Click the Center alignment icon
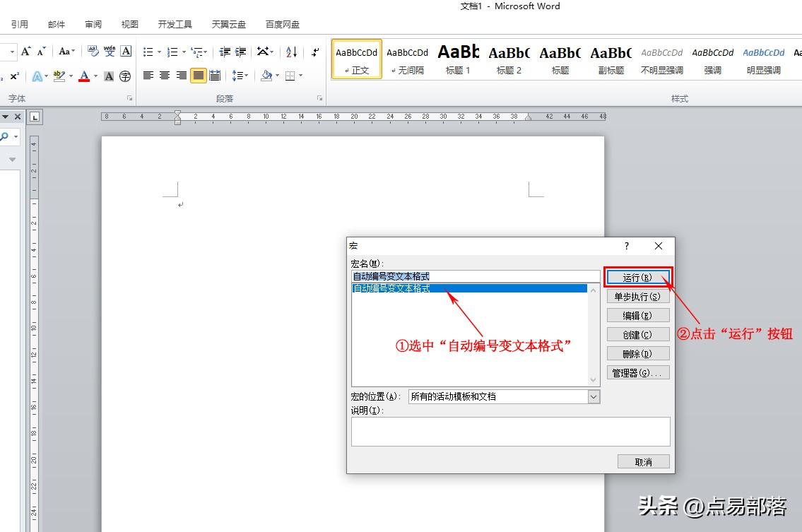The width and height of the screenshot is (802, 532). pyautogui.click(x=165, y=76)
